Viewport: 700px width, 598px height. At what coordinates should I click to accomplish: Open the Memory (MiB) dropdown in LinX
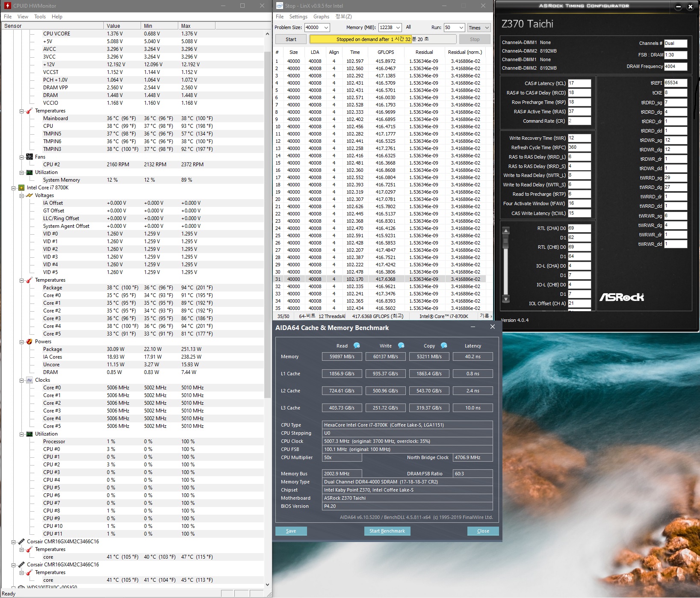tap(398, 27)
